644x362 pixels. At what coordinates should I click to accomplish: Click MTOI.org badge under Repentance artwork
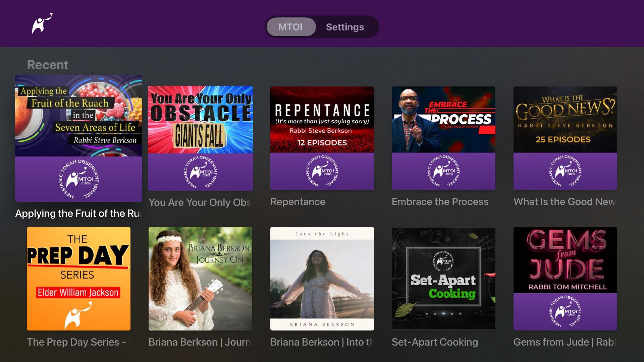[x=322, y=172]
